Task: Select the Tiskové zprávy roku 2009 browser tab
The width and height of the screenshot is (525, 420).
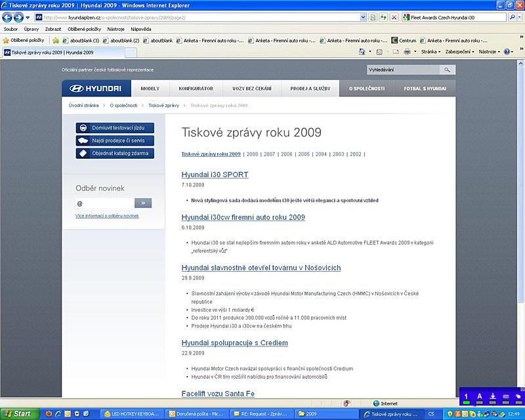Action: click(x=64, y=52)
